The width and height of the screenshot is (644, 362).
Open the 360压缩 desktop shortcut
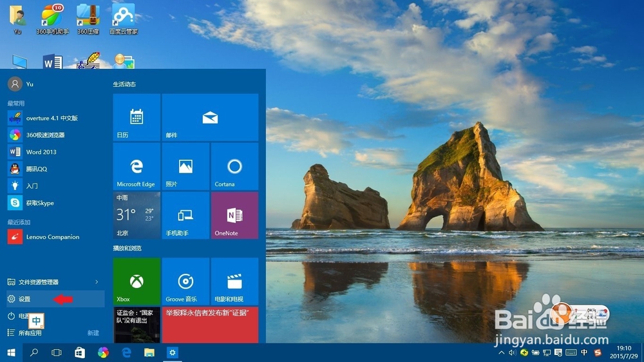pyautogui.click(x=88, y=19)
